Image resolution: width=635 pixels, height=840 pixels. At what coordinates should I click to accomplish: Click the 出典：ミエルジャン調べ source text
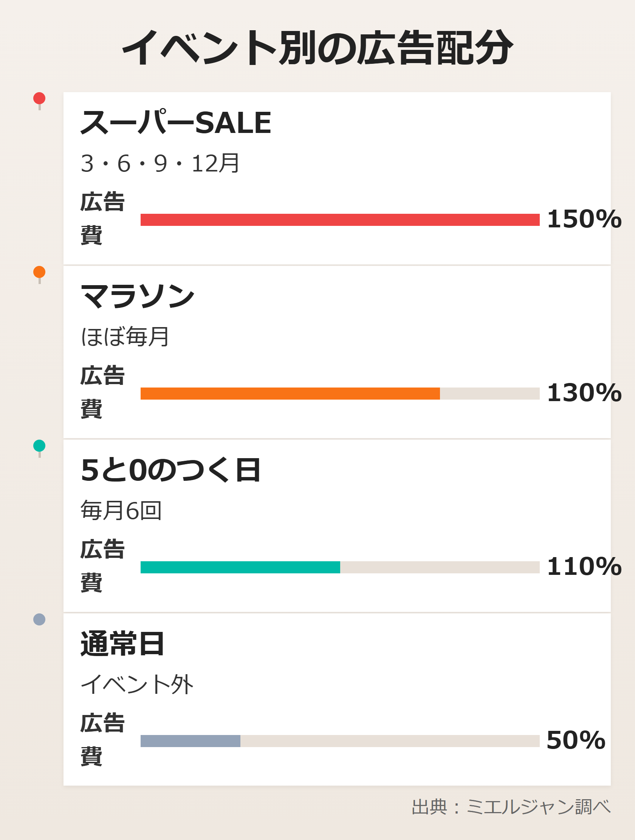click(x=511, y=807)
